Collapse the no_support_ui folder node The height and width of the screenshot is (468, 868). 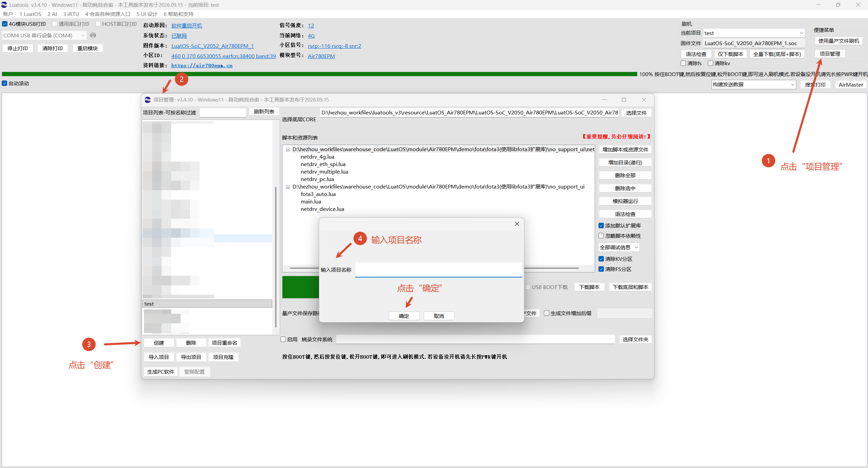(x=288, y=187)
